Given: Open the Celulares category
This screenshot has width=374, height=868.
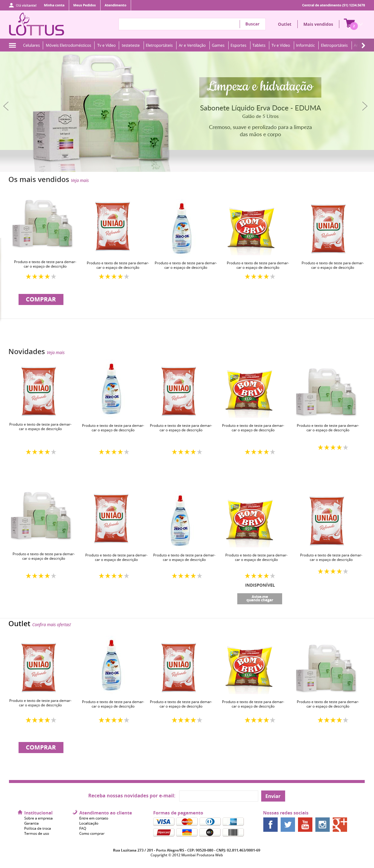Looking at the screenshot, I should coord(31,45).
